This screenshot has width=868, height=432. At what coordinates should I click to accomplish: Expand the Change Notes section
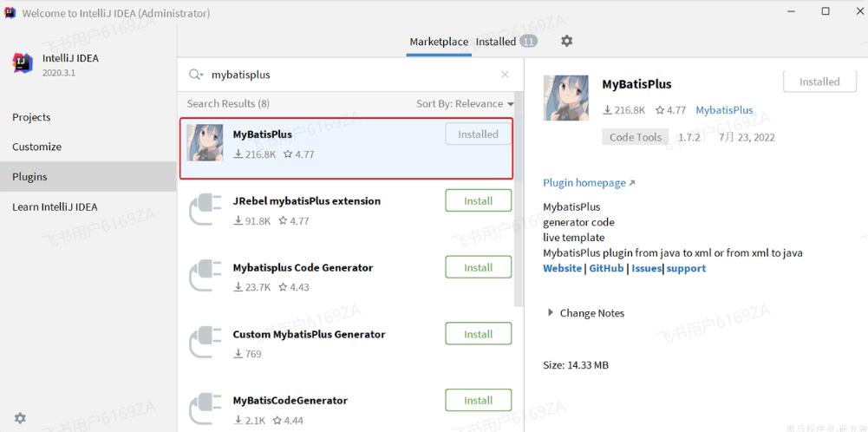(x=551, y=313)
